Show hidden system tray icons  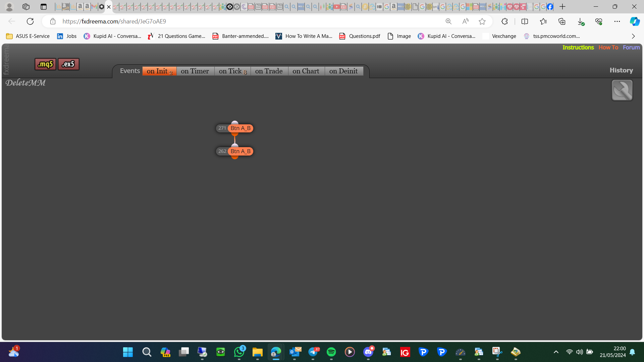point(556,352)
